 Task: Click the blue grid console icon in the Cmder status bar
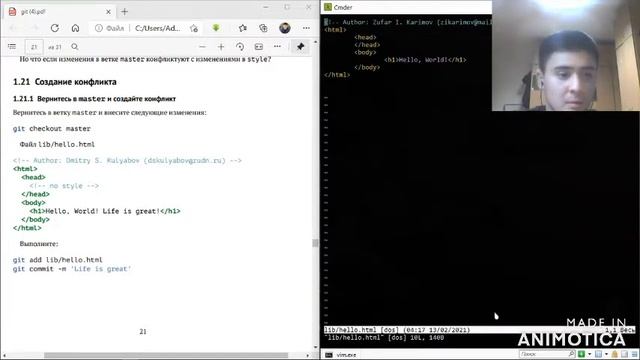(x=598, y=354)
